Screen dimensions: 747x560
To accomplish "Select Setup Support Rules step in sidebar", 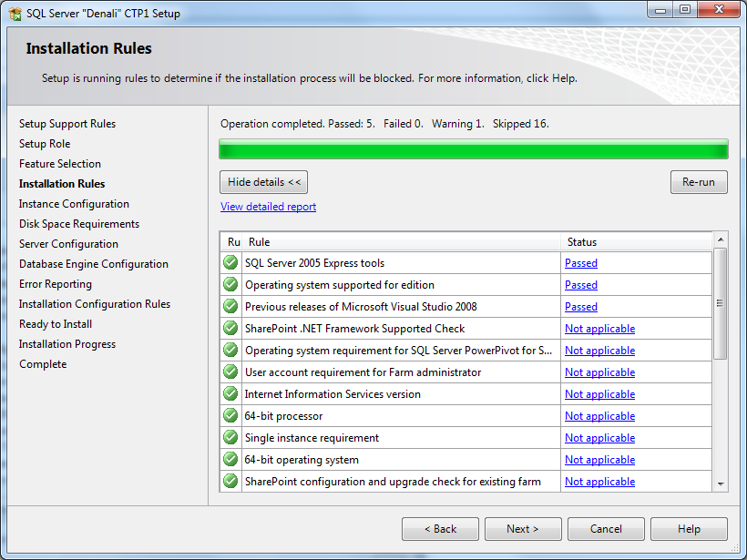I will pos(67,124).
